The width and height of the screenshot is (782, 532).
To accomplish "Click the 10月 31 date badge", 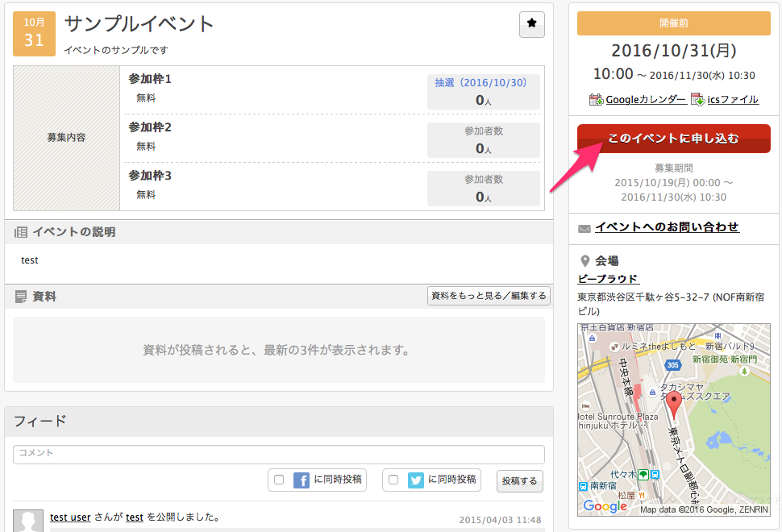I will pos(34,33).
